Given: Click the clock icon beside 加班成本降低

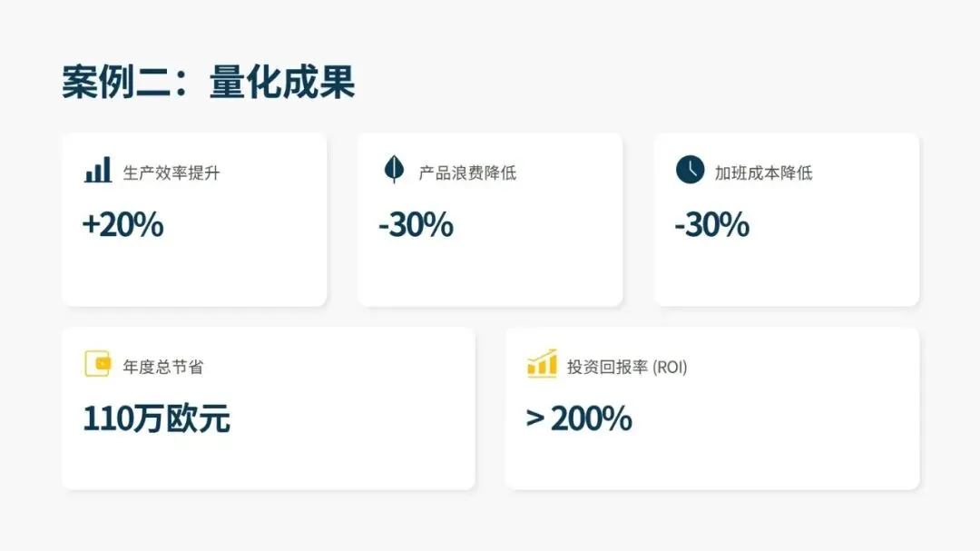Looking at the screenshot, I should point(690,170).
